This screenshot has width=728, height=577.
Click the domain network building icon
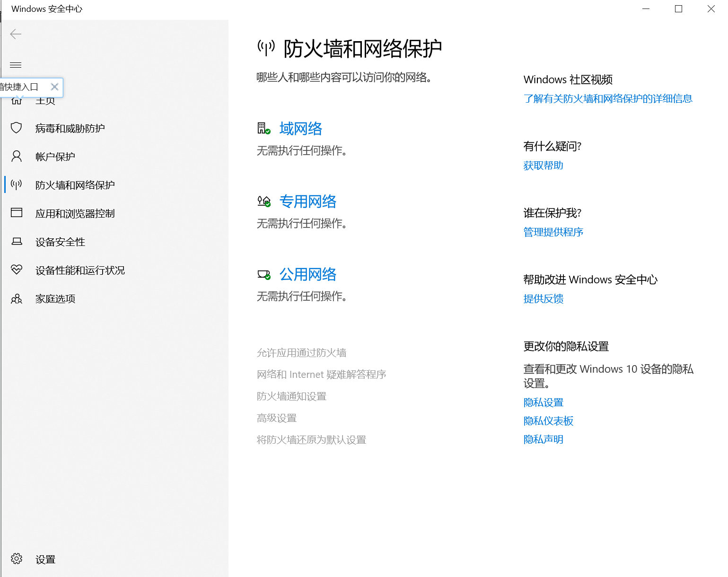point(264,128)
